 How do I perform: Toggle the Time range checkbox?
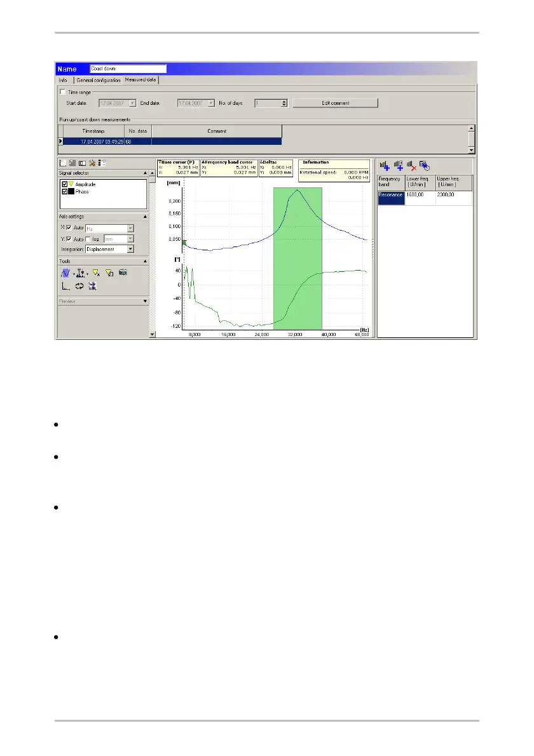click(x=62, y=91)
